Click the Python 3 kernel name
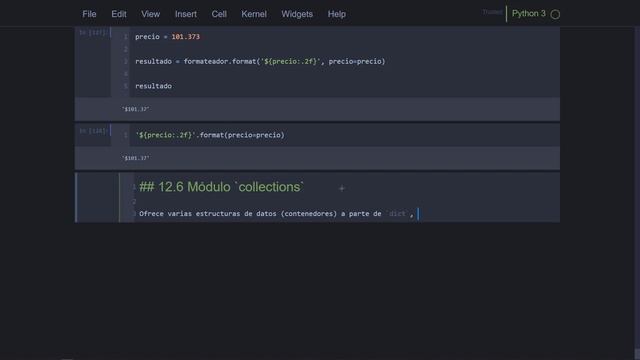Image resolution: width=640 pixels, height=360 pixels. coord(529,13)
